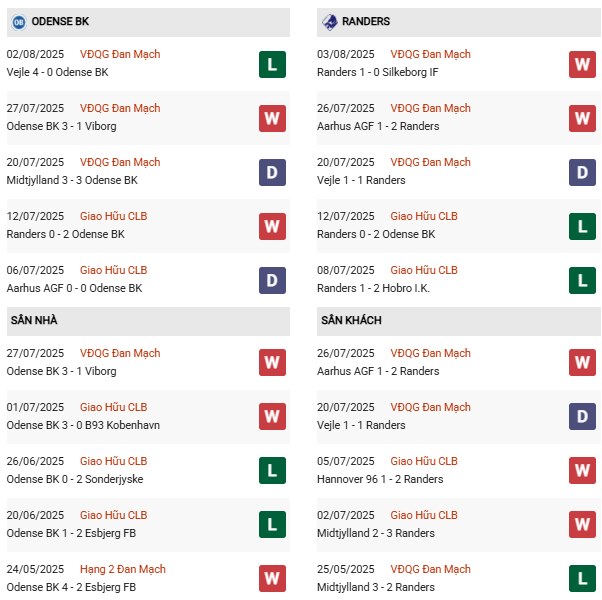This screenshot has width=602, height=600.
Task: Click the D badge for Midtjylland 3-3 Odense BK
Action: pyautogui.click(x=272, y=172)
